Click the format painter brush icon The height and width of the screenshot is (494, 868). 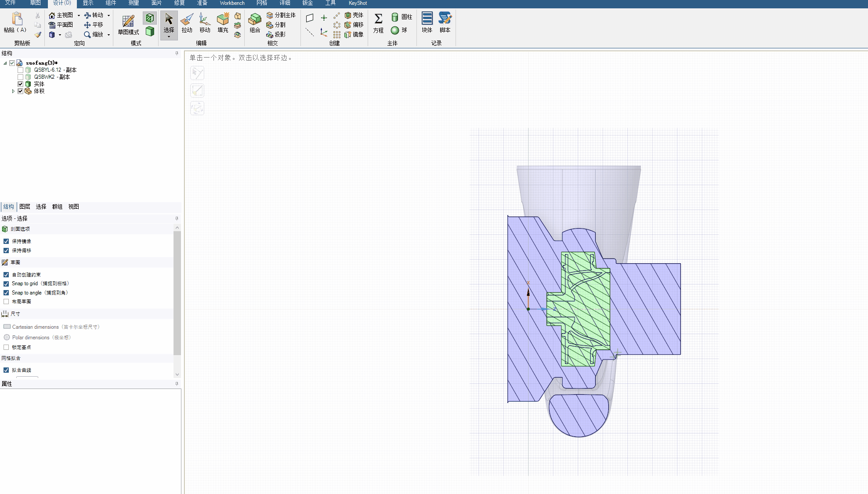tap(38, 35)
